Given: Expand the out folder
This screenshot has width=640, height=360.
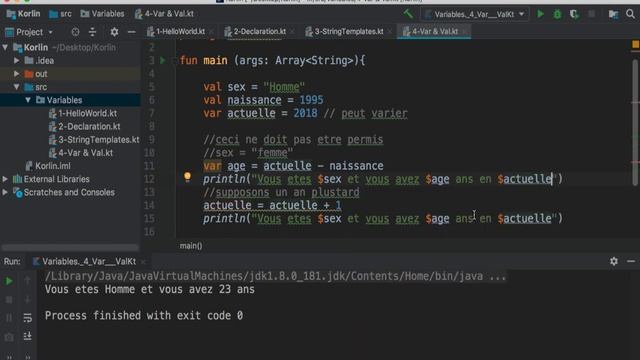Looking at the screenshot, I should click(x=17, y=73).
